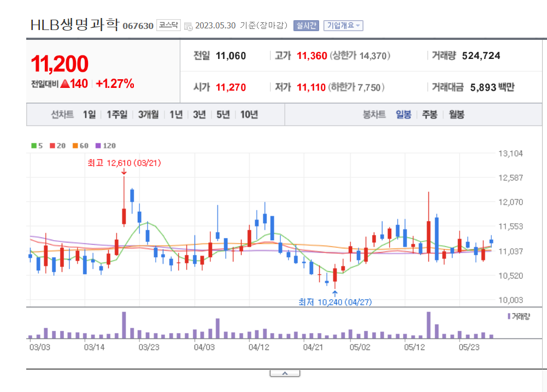The width and height of the screenshot is (547, 392).
Task: Click the 코스닥 market badge
Action: point(168,25)
